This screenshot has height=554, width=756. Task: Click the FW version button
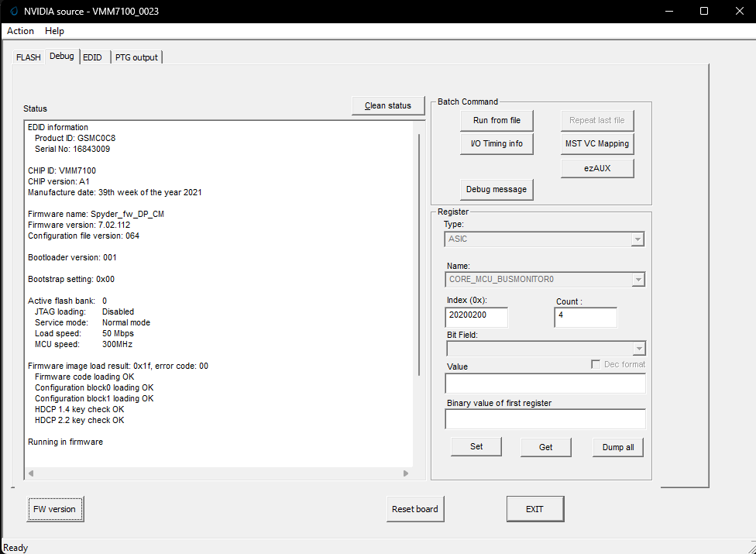pos(55,509)
